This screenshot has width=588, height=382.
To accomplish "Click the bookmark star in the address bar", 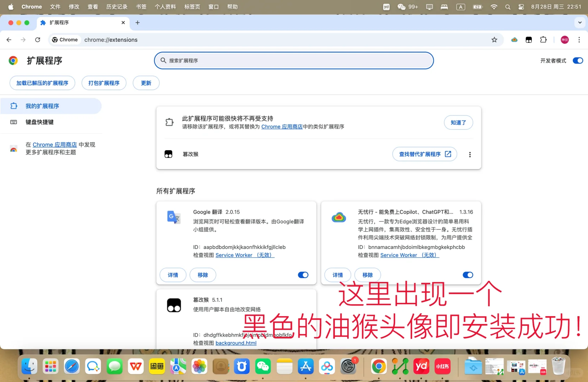I will [x=495, y=40].
